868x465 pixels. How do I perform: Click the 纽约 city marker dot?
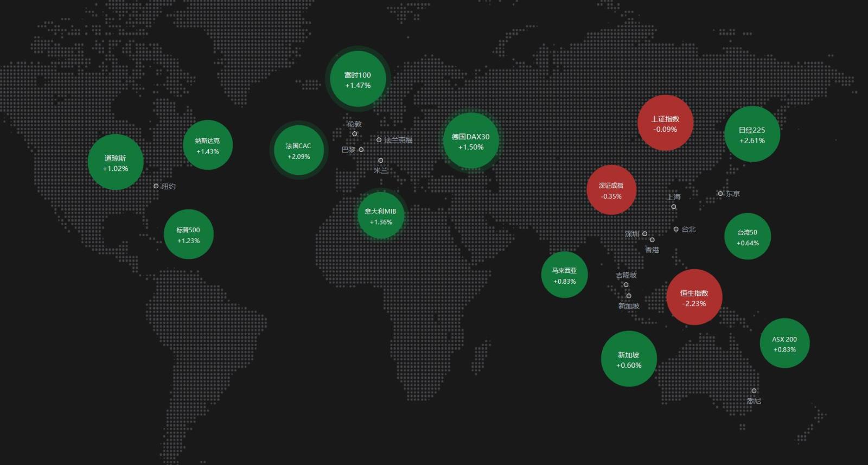156,186
